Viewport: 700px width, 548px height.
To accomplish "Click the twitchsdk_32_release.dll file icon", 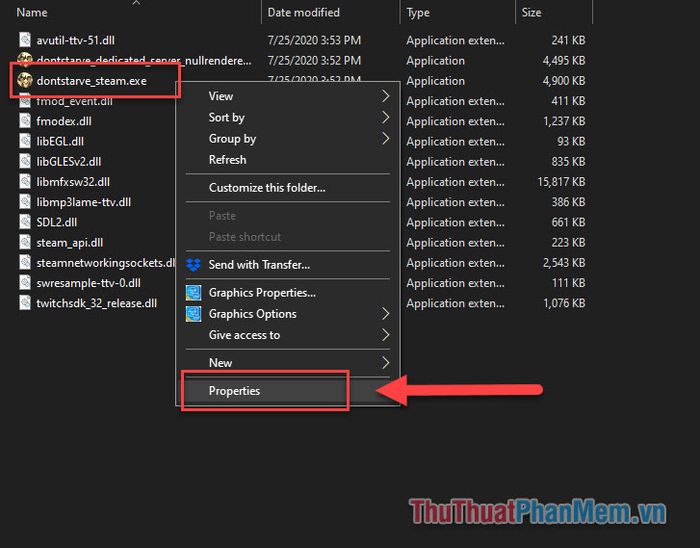I will [x=25, y=303].
